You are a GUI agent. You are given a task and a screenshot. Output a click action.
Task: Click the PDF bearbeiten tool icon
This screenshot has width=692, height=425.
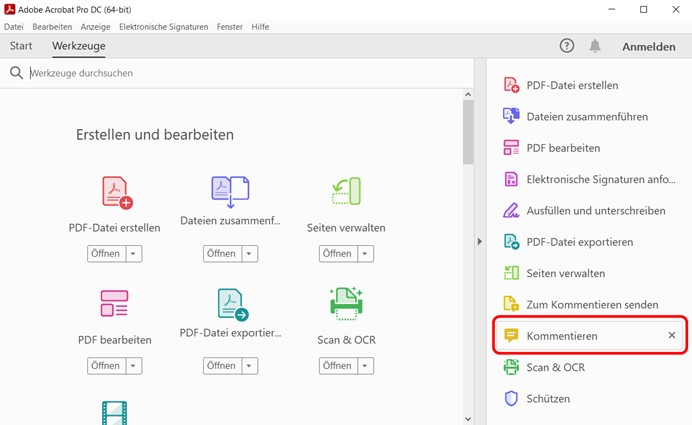(x=114, y=304)
